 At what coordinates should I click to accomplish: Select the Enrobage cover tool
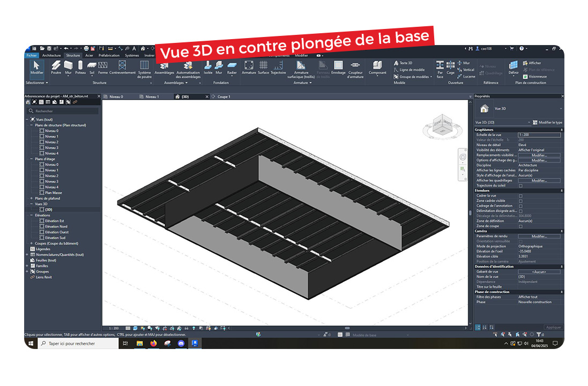(338, 68)
